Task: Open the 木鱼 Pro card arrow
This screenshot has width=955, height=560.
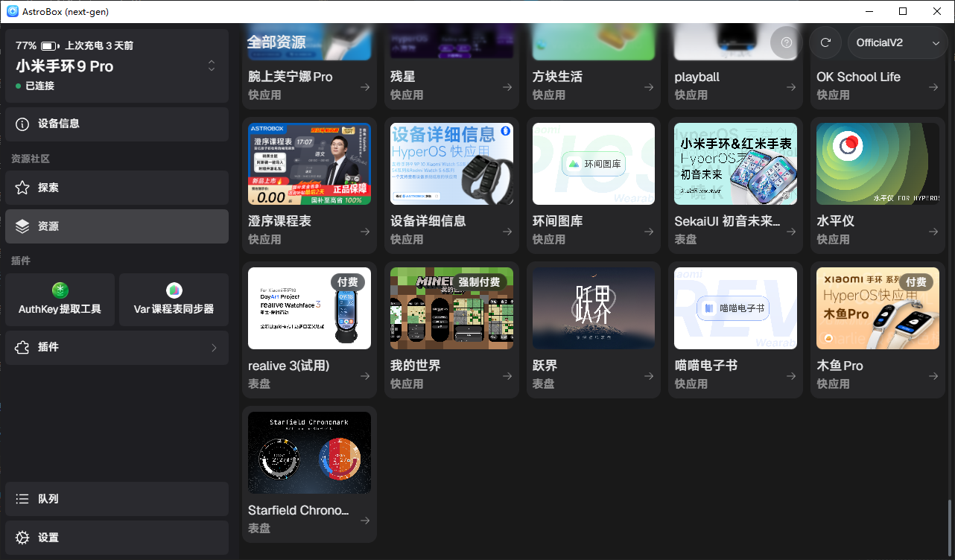Action: (933, 376)
